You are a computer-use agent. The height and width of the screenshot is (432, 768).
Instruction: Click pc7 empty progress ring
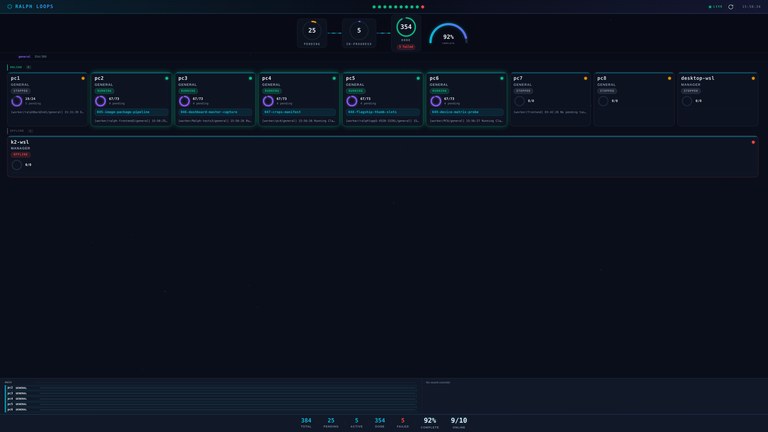[x=519, y=101]
